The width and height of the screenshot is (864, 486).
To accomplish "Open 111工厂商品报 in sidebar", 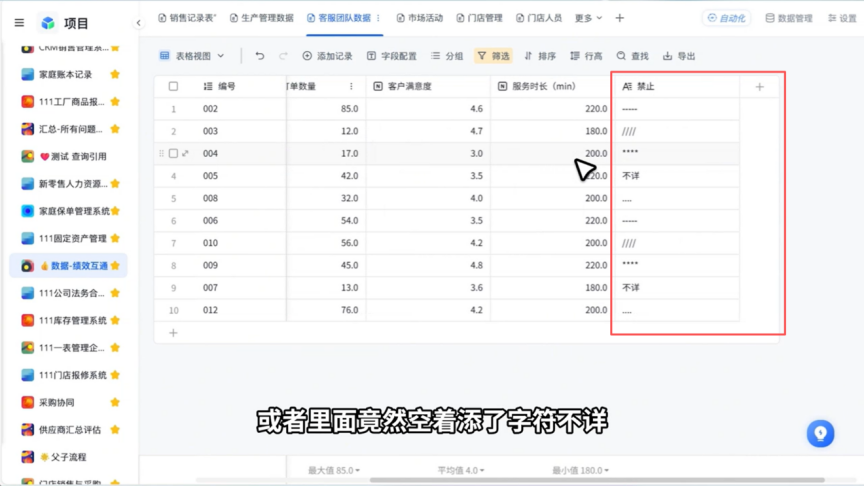I will (x=69, y=101).
